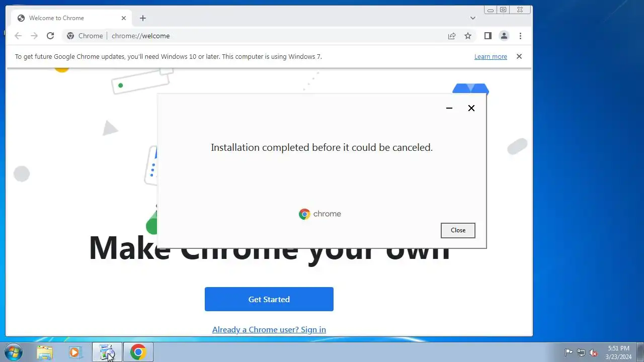This screenshot has height=362, width=644.
Task: Select the installer icon in taskbar
Action: pyautogui.click(x=107, y=352)
